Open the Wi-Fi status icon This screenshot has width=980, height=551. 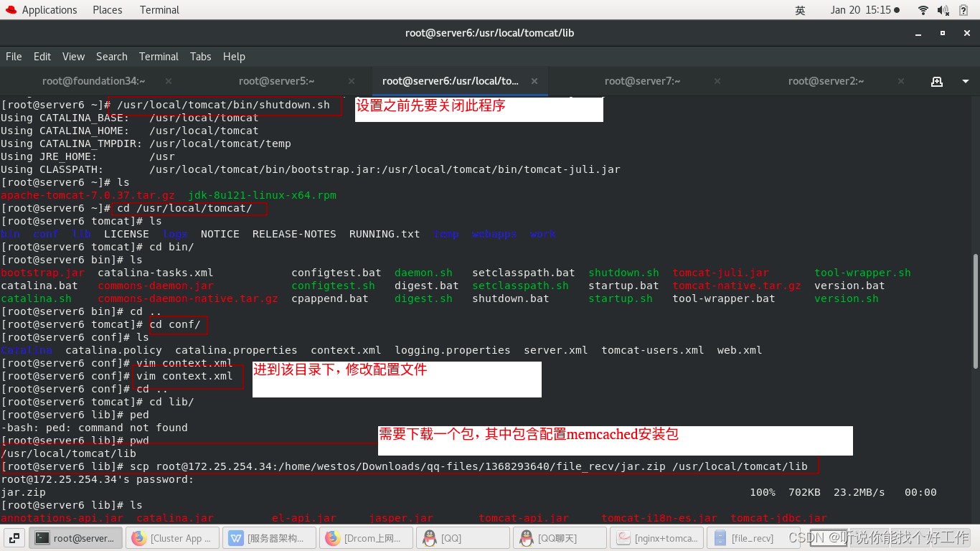click(923, 10)
